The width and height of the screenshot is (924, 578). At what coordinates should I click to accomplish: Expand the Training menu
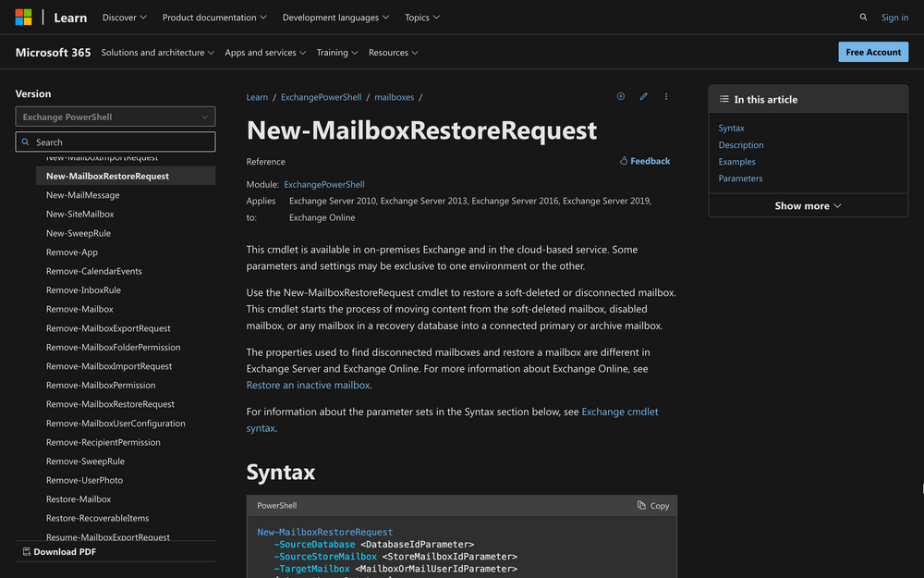(336, 52)
